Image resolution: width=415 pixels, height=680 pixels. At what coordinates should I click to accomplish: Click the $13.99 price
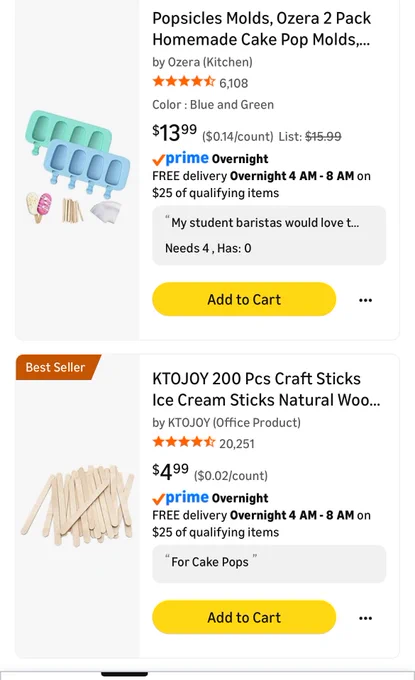pos(174,132)
